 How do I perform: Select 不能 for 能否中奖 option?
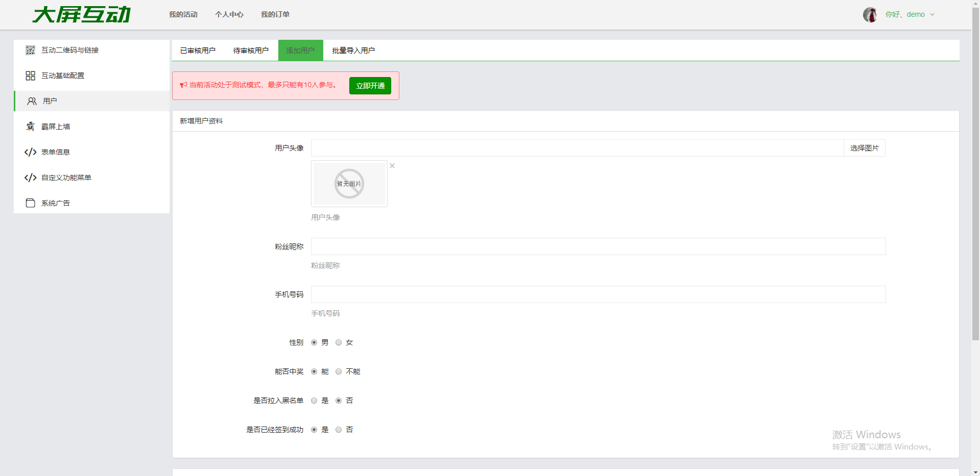339,372
